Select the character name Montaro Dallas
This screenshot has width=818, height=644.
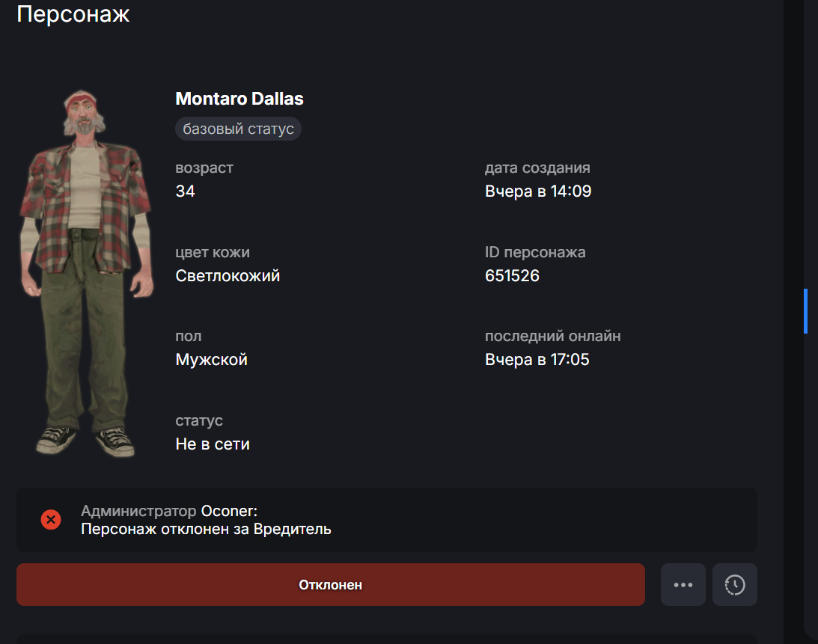(x=239, y=99)
